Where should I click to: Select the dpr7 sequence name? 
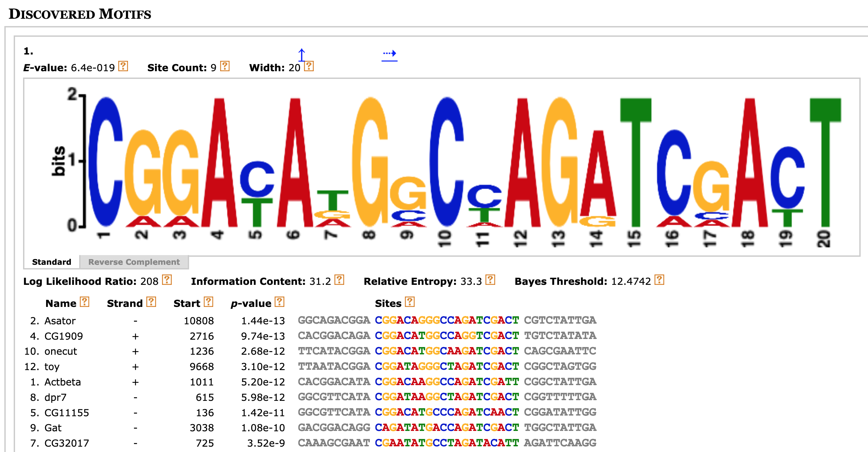[x=55, y=398]
